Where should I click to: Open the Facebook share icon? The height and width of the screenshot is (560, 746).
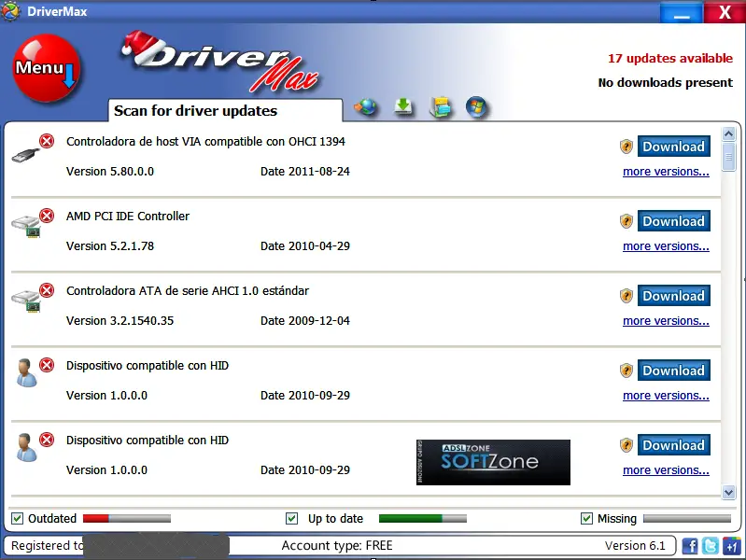[690, 546]
